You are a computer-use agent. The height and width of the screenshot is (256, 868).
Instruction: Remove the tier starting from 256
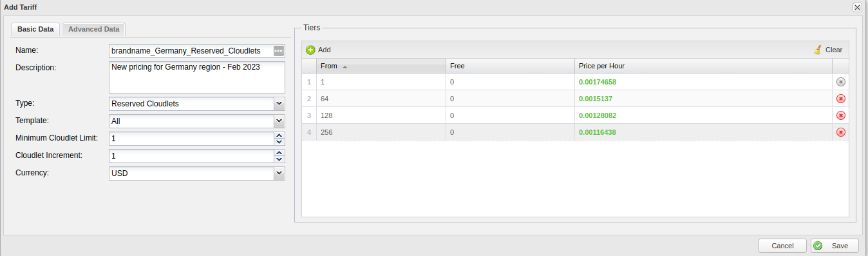coord(841,132)
